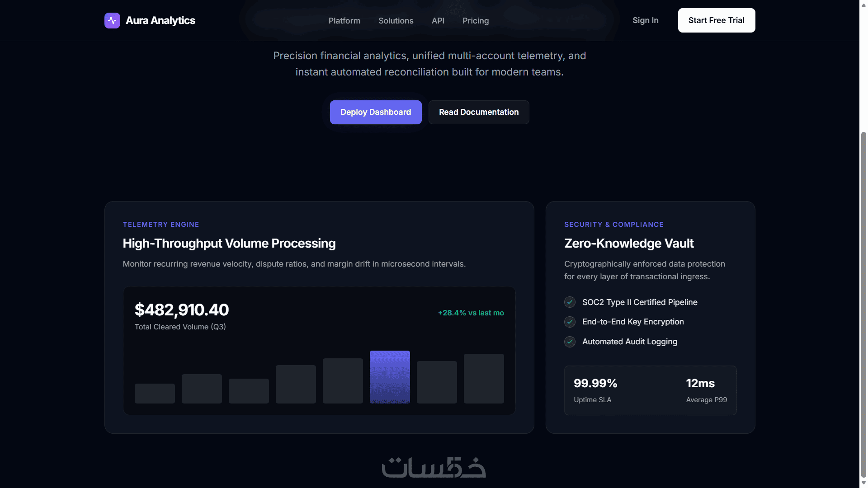Viewport: 868px width, 488px height.
Task: Click the 99.99% Uptime SLA stat
Action: (x=595, y=390)
